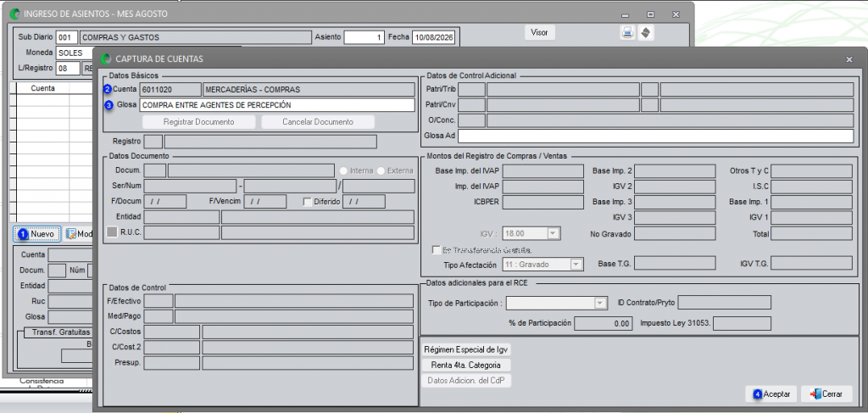Click the ICBPER amount field

point(543,202)
